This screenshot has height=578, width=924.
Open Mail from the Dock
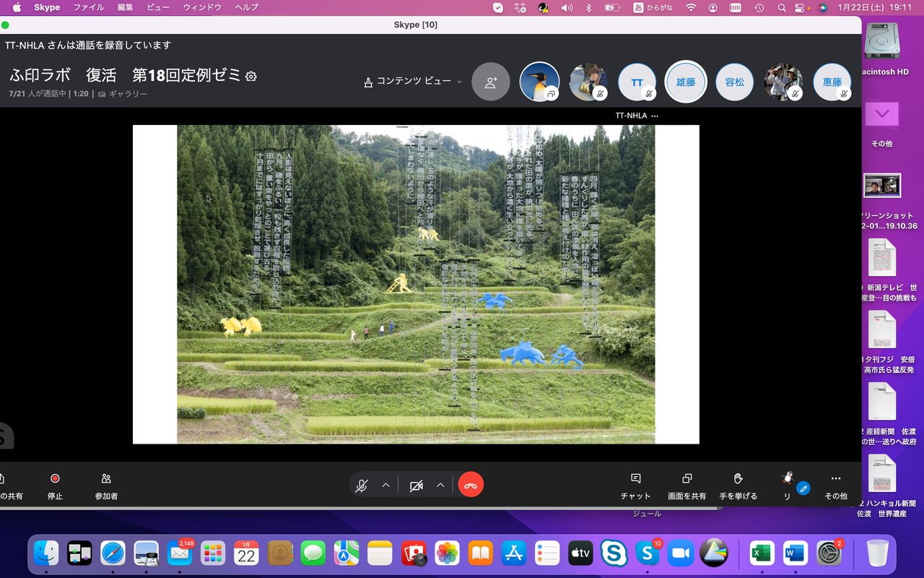pyautogui.click(x=180, y=553)
